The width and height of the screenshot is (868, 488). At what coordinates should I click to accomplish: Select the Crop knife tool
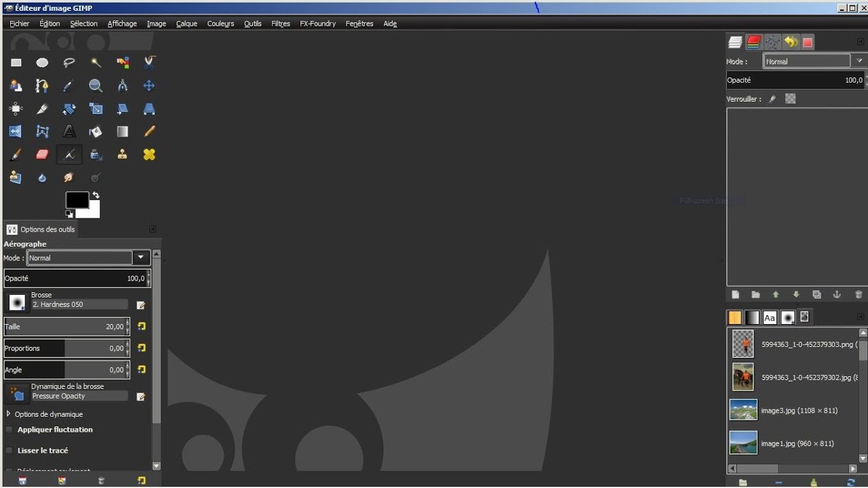pos(42,108)
